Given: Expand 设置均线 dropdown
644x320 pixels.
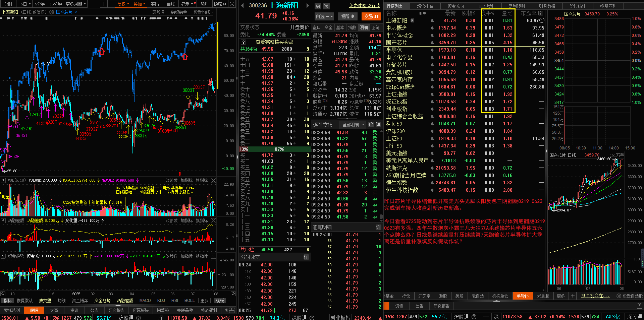Looking at the screenshot, I should pyautogui.click(x=203, y=12).
